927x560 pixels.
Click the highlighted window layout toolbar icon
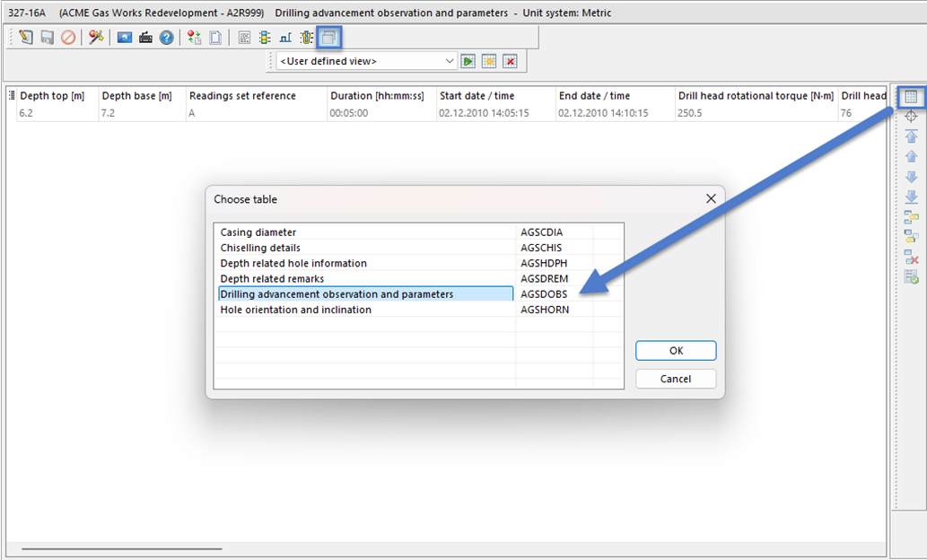pyautogui.click(x=329, y=38)
